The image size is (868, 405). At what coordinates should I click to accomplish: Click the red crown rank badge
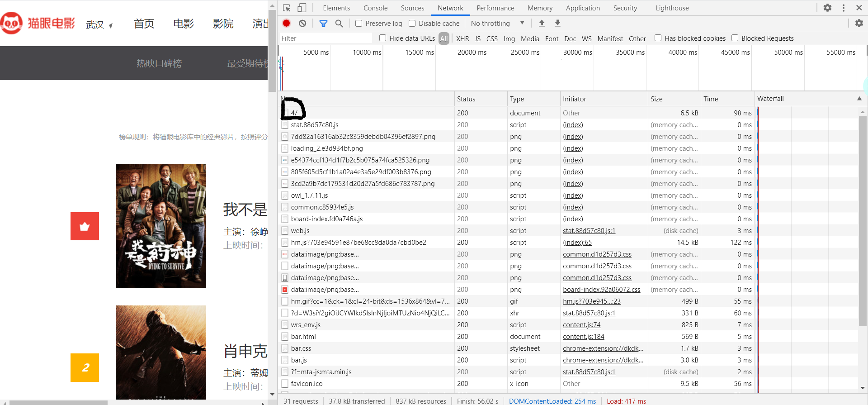(85, 226)
